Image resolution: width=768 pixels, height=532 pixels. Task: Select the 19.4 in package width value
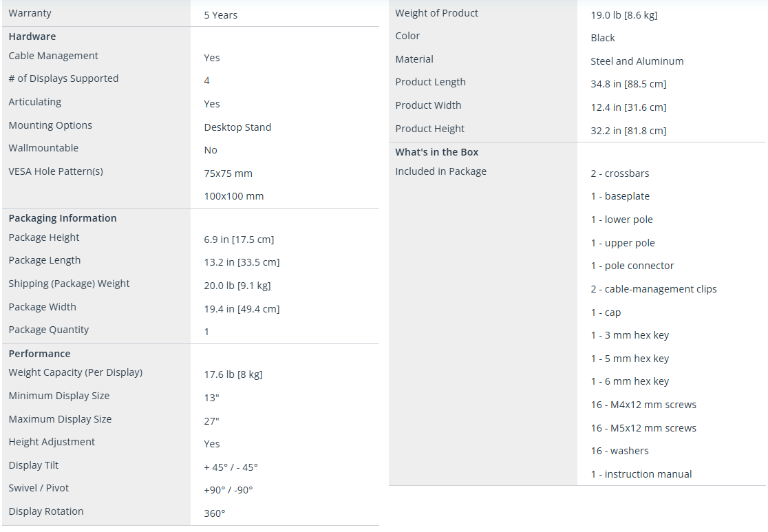tap(242, 309)
